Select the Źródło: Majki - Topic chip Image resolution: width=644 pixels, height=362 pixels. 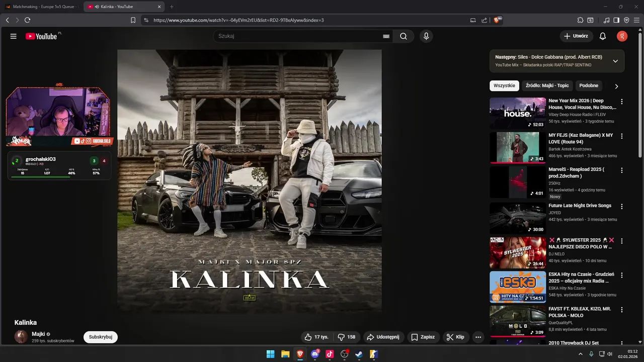coord(547,85)
